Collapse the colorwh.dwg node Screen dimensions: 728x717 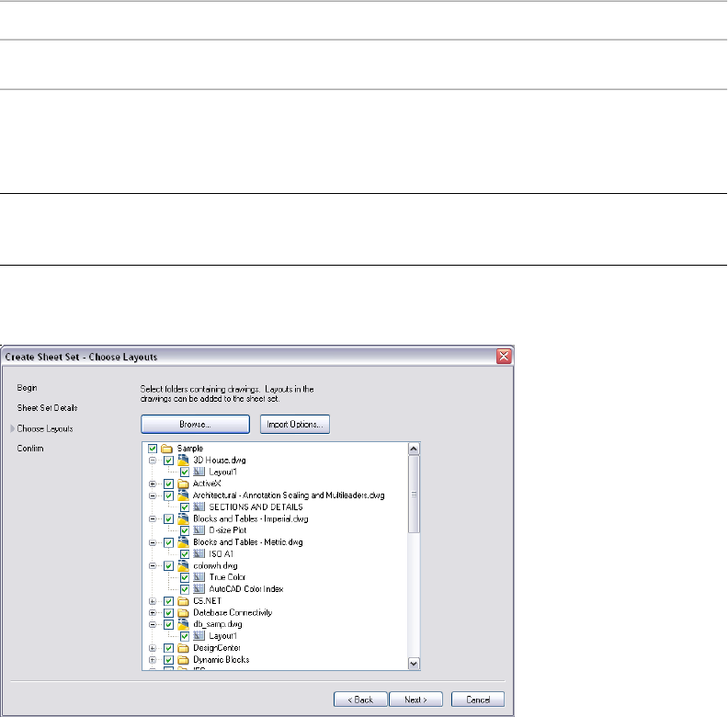click(153, 565)
